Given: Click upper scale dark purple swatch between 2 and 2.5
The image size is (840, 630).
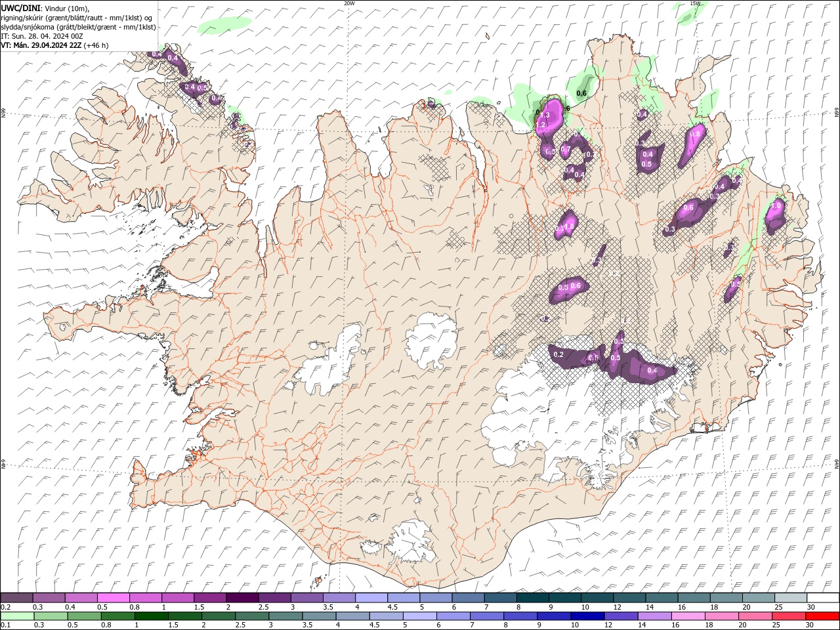Looking at the screenshot, I should point(241,597).
